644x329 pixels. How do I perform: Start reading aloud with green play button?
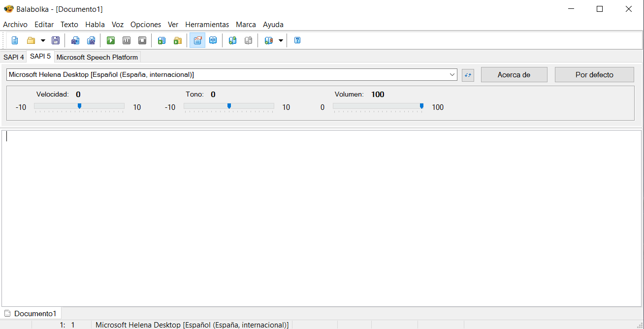coord(111,40)
